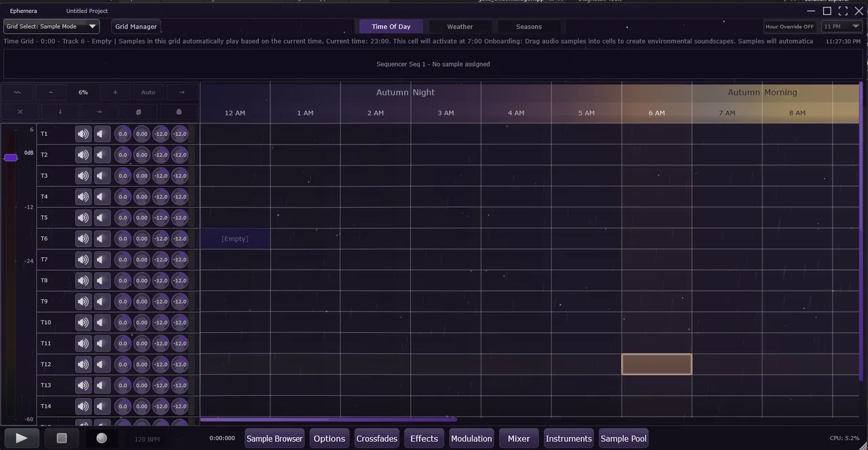Open the Sample Pool panel
This screenshot has width=868, height=450.
[x=623, y=438]
